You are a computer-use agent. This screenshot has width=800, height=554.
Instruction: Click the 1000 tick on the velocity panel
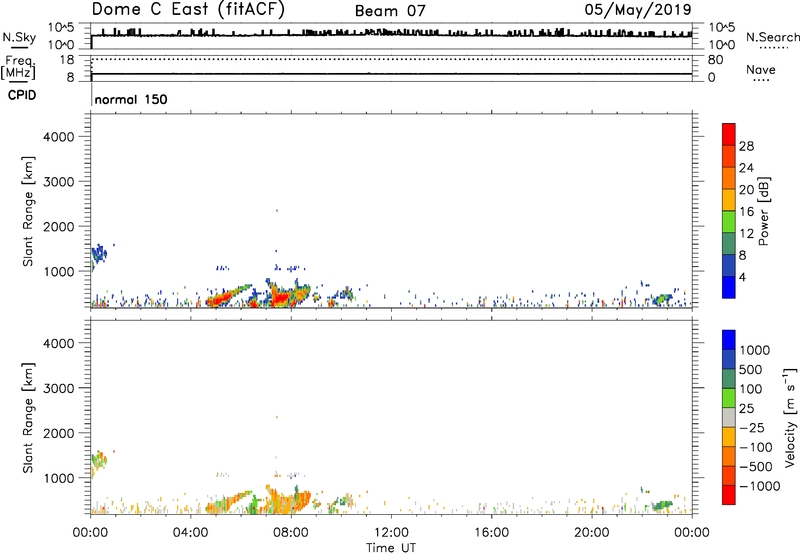pyautogui.click(x=59, y=477)
